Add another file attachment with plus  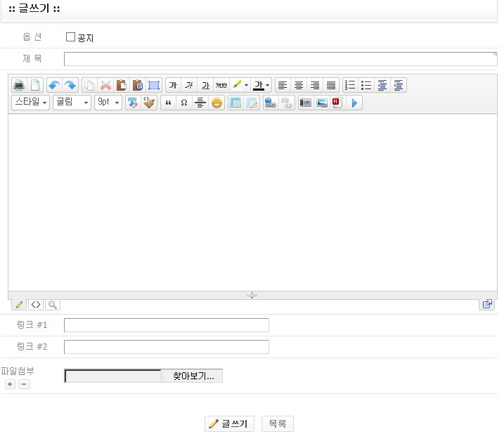point(10,384)
